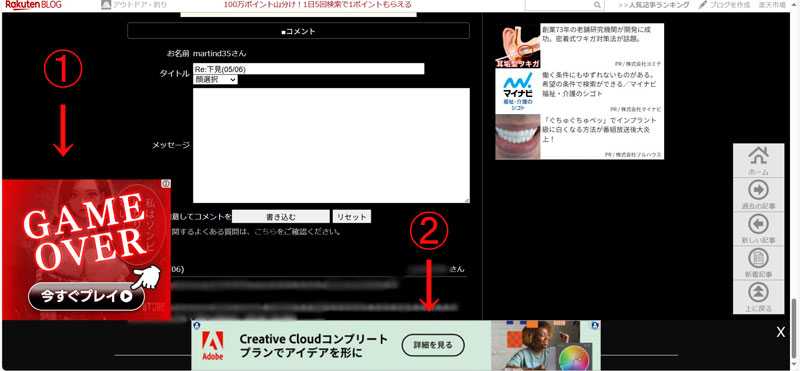Image resolution: width=800 pixels, height=371 pixels.
Task: Open the 人気記事ランキング link
Action: 654,5
